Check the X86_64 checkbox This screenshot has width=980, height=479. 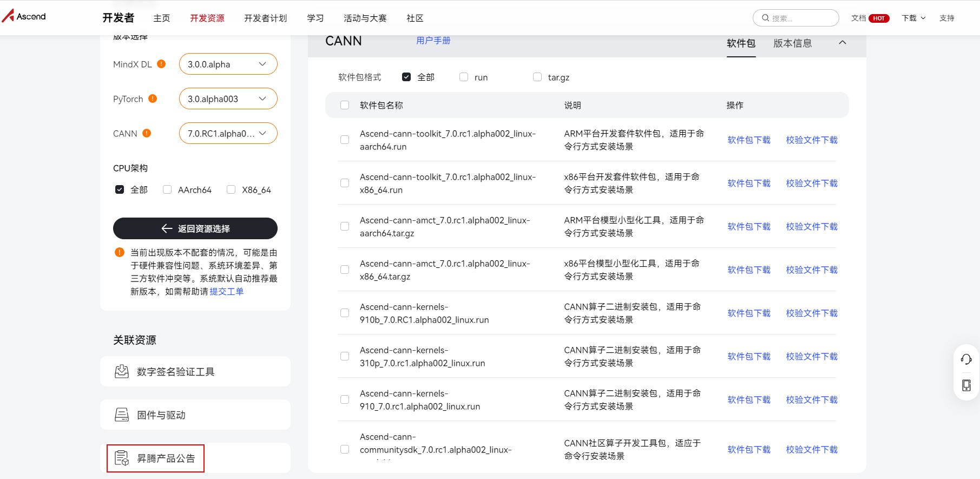coord(231,189)
